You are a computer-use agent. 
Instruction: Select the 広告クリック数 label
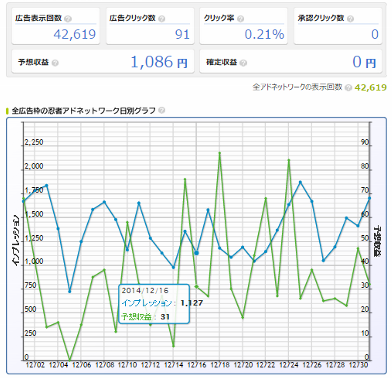[x=133, y=18]
